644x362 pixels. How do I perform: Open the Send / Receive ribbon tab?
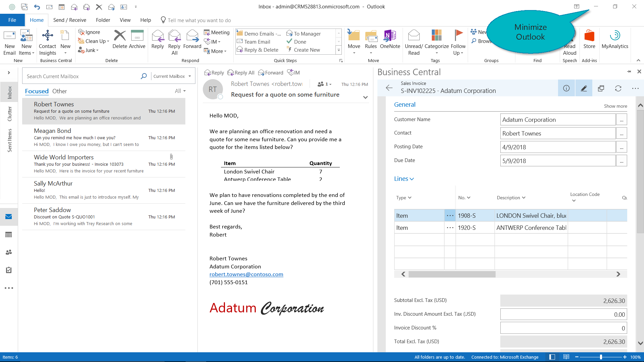click(x=70, y=20)
